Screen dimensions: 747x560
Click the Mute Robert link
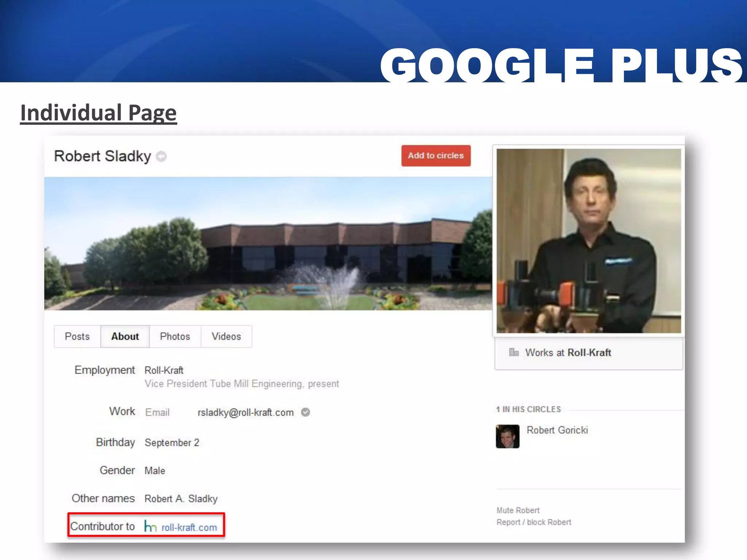518,510
